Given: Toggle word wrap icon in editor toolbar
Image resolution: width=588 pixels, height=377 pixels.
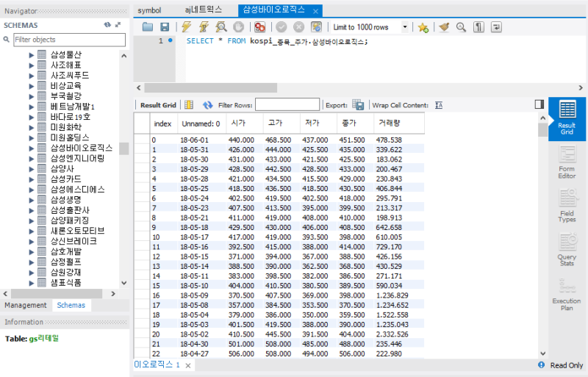Looking at the screenshot, I should click(496, 27).
